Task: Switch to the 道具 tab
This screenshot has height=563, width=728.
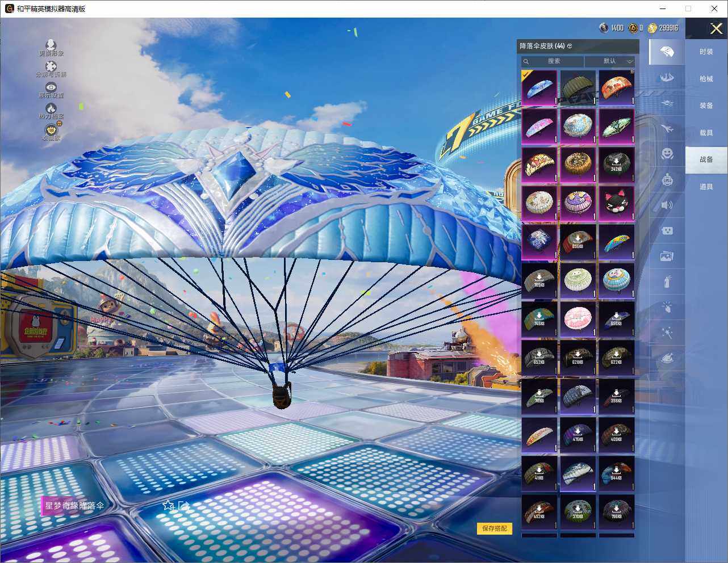Action: [x=706, y=187]
